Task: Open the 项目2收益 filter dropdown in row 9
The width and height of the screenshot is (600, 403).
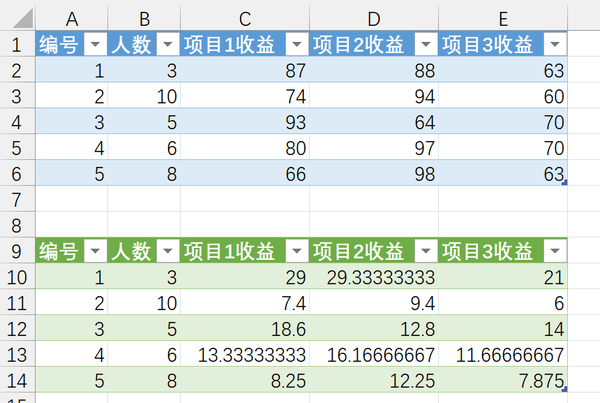Action: (x=426, y=251)
